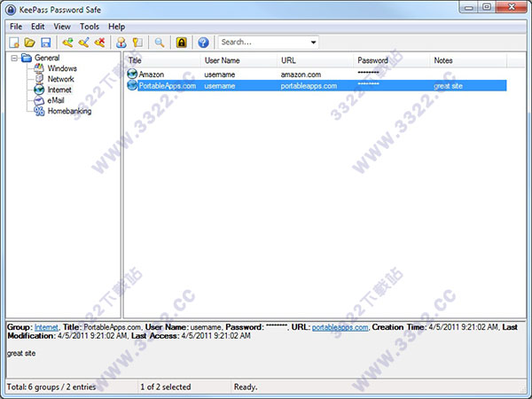The width and height of the screenshot is (532, 399).
Task: Click the eMail group envelope icon
Action: tap(39, 100)
